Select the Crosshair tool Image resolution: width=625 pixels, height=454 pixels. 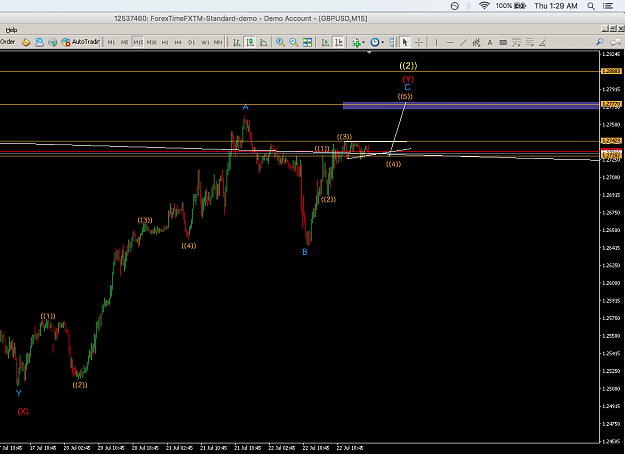419,42
